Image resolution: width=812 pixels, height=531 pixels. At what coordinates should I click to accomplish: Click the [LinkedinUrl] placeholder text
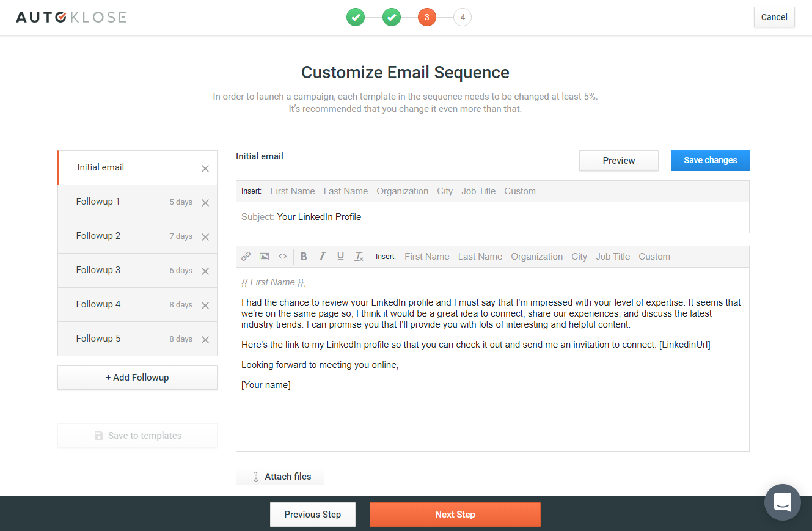click(x=685, y=345)
